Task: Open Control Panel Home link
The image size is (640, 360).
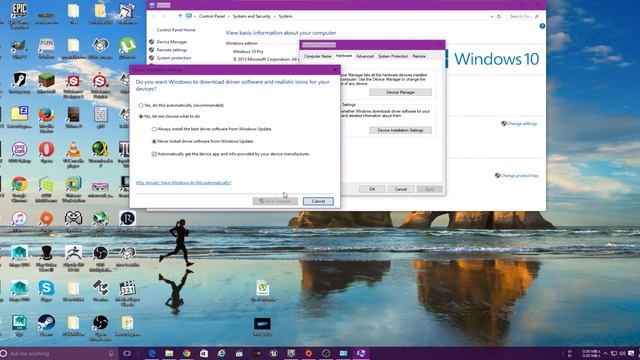Action: (176, 30)
